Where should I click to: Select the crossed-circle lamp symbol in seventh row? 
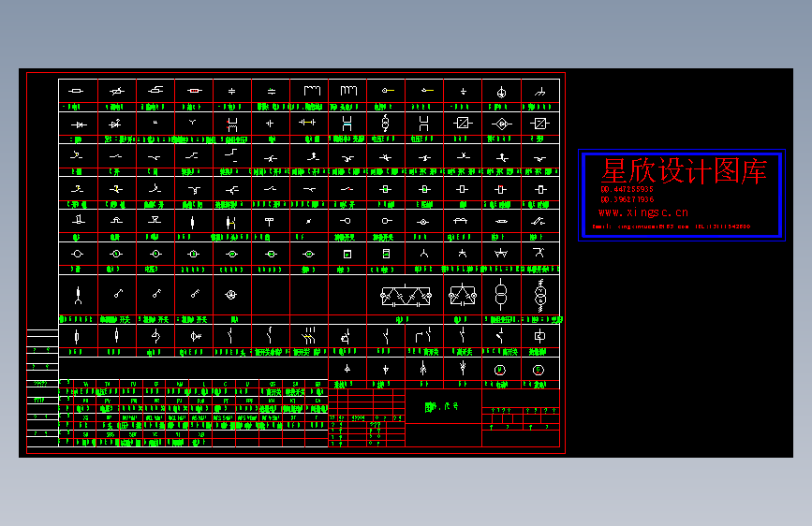pyautogui.click(x=231, y=295)
